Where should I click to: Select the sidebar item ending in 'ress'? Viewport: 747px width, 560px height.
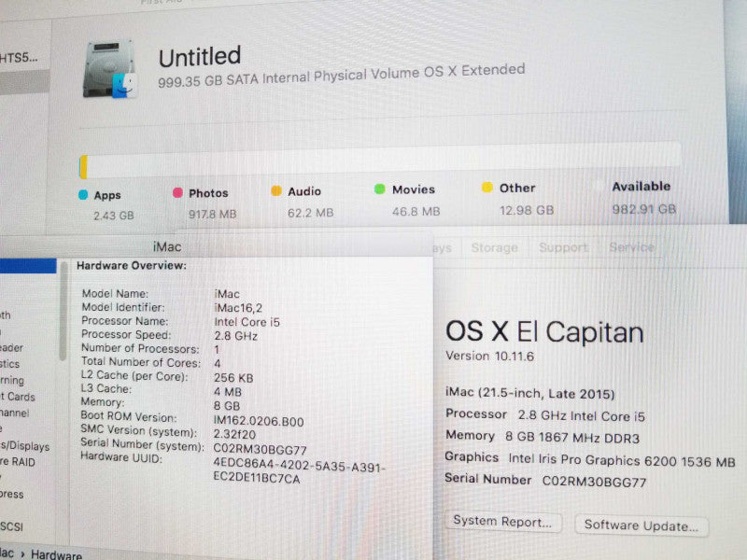tap(12, 495)
